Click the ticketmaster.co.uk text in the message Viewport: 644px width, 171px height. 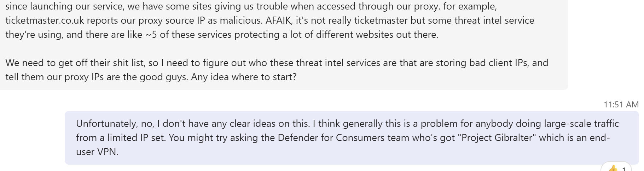click(45, 20)
